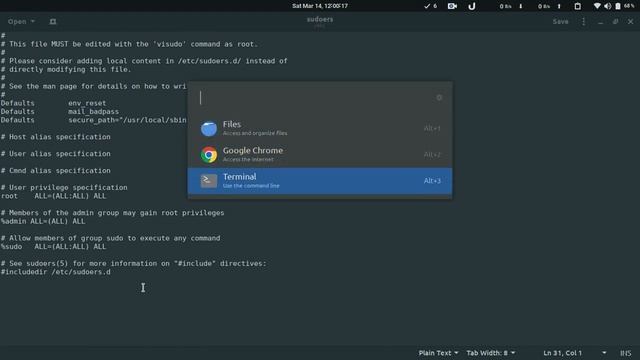Focus the launcher search input field
Screen dimensions: 640x360
tap(314, 98)
